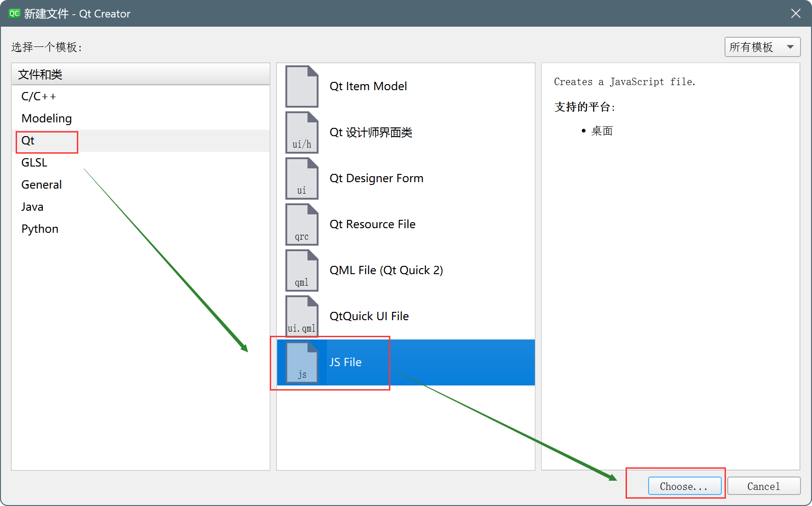Select the C/C++ category
Screen dimensions: 812x506
[x=140, y=97]
